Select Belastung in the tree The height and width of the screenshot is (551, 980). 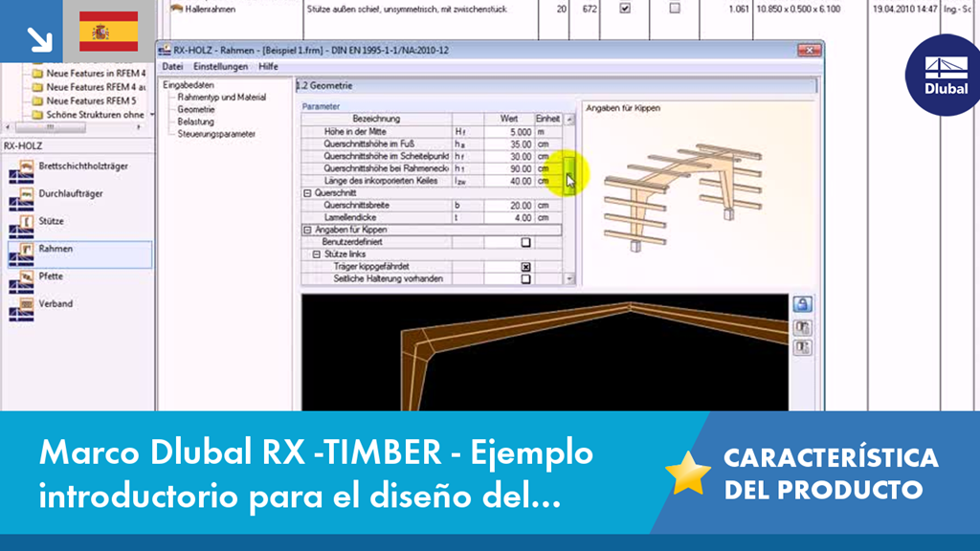pyautogui.click(x=195, y=121)
